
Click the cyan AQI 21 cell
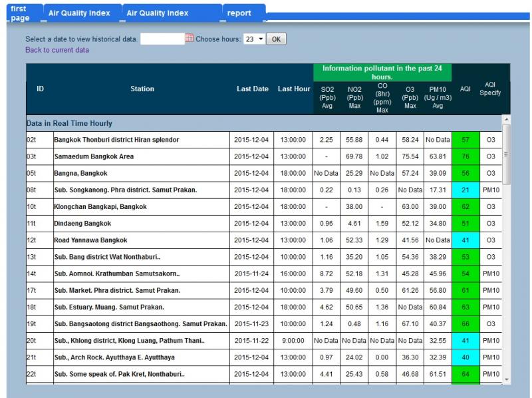(x=465, y=190)
